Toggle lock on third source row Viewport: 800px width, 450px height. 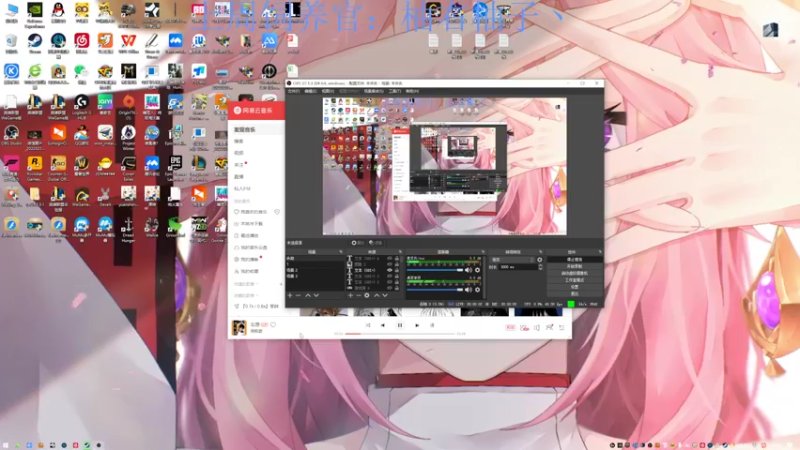tap(397, 270)
